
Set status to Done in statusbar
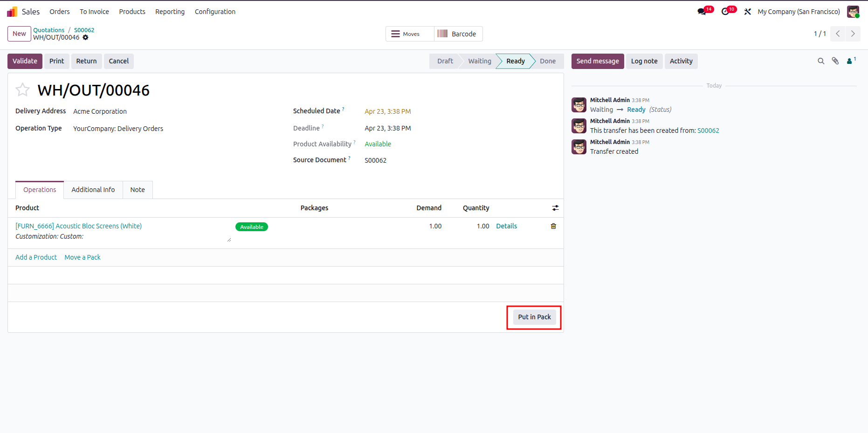[547, 61]
